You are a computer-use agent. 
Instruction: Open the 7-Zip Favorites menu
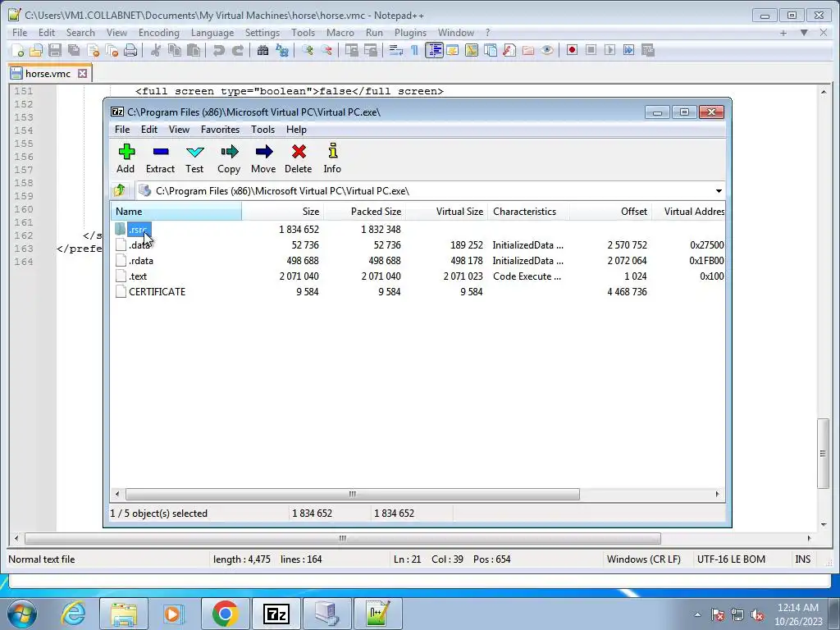coord(220,129)
